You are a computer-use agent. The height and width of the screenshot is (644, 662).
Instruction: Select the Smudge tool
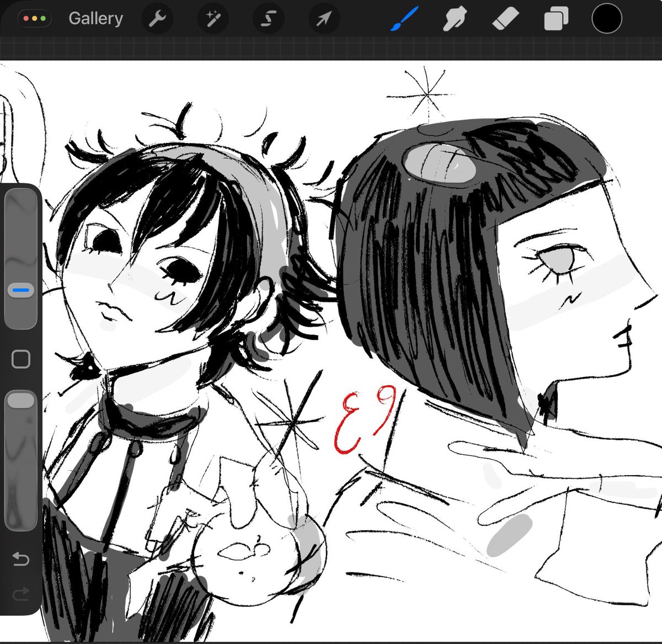455,20
